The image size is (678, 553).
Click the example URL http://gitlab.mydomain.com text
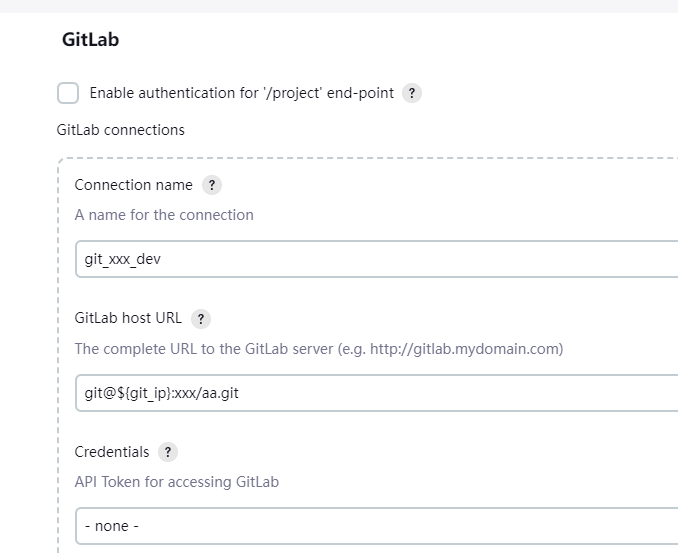click(x=464, y=349)
